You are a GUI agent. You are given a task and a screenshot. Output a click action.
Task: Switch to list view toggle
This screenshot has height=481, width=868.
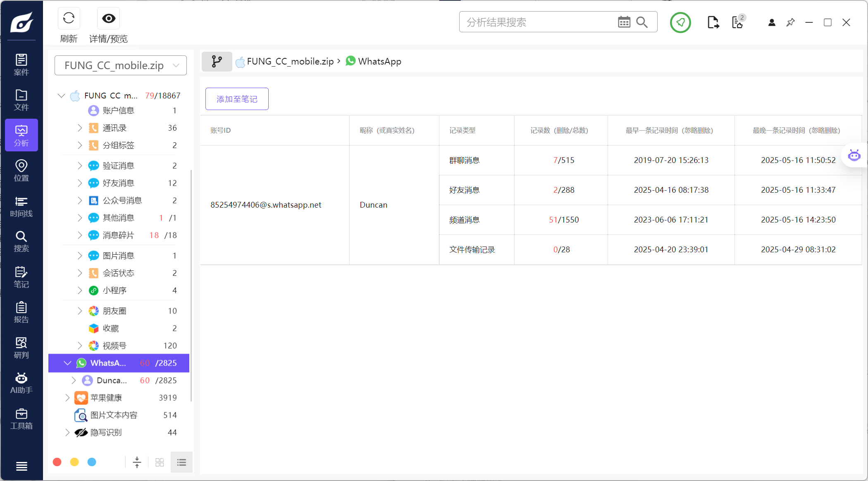click(x=181, y=462)
